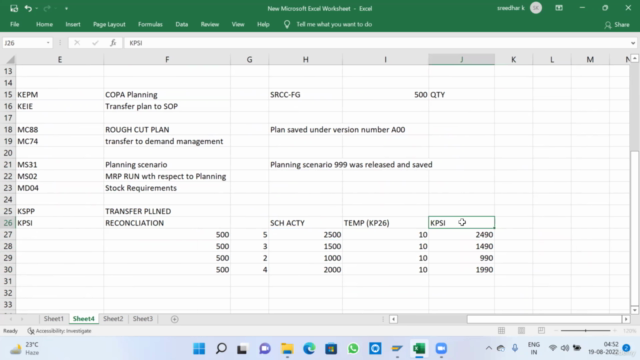Adjust the zoom slider in status bar

pos(586,331)
